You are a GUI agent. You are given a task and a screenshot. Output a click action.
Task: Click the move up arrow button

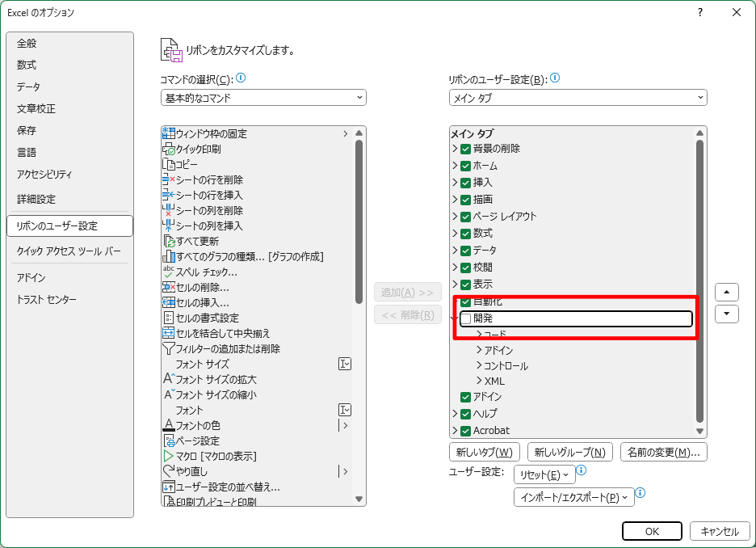point(727,293)
